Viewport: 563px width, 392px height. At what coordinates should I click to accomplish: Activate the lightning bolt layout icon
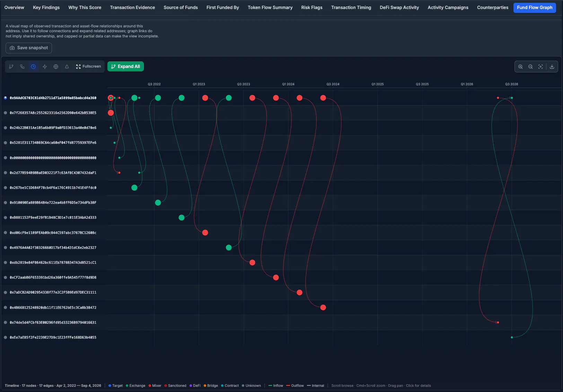(x=45, y=67)
